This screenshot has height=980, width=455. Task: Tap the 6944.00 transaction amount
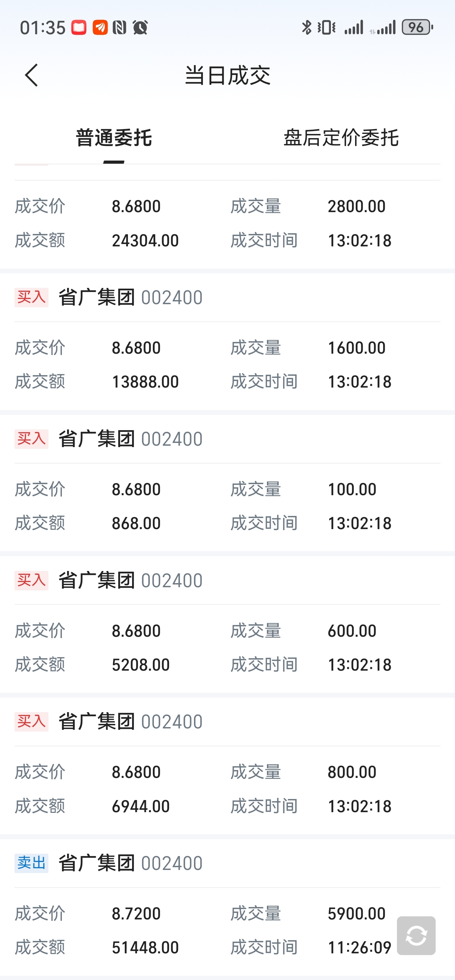tap(141, 806)
